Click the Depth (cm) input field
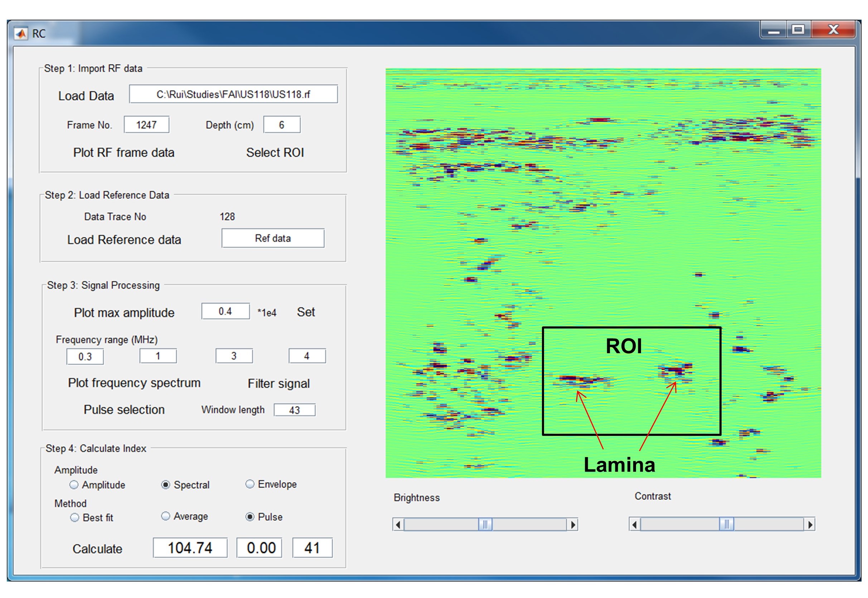868x598 pixels. click(282, 125)
